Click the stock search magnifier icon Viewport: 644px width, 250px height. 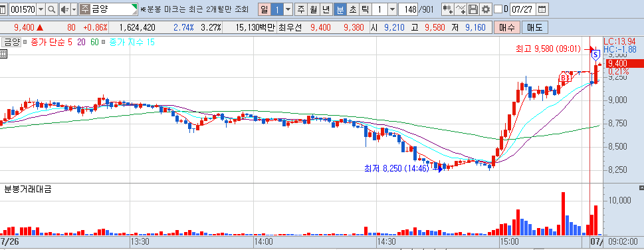52,9
